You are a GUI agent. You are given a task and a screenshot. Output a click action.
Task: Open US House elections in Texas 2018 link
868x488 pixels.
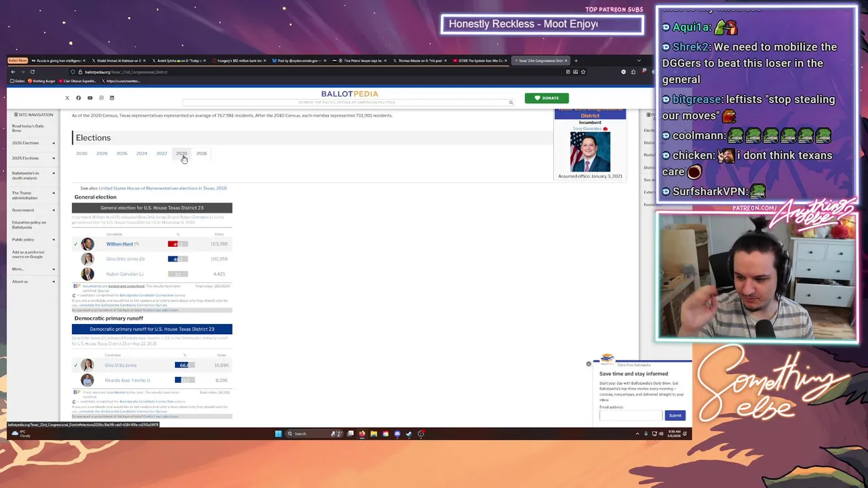163,188
